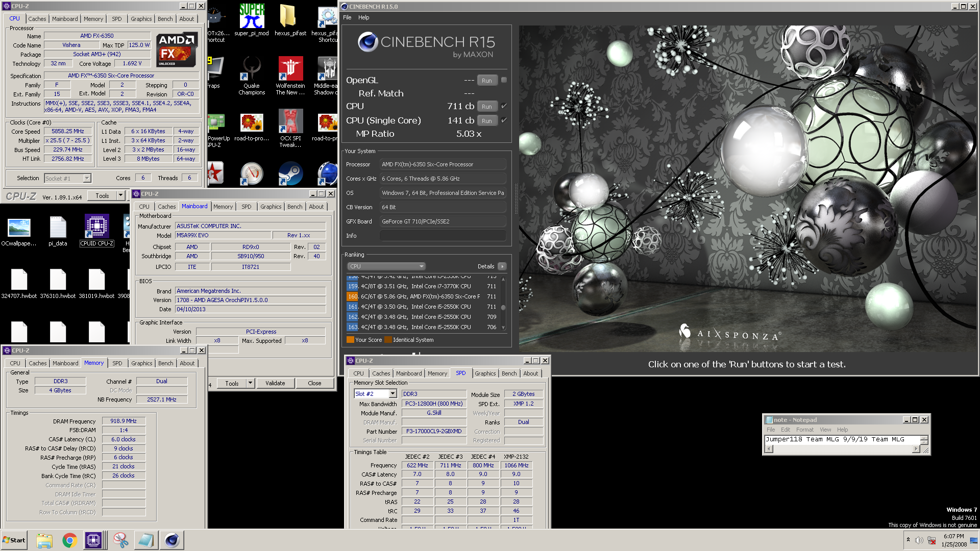Open Snipping Tool from taskbar

point(121,540)
